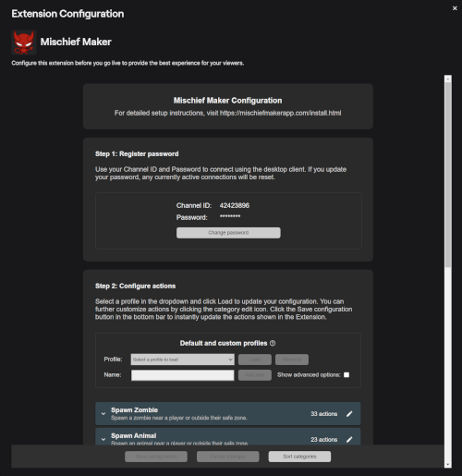
Task: Click the Mischief Maker devil logo
Action: click(24, 43)
